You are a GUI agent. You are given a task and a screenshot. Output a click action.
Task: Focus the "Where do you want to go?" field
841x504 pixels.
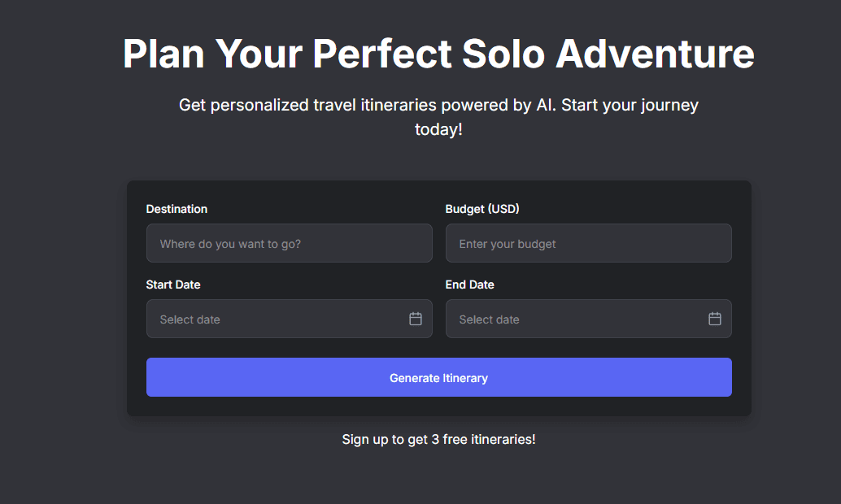289,244
